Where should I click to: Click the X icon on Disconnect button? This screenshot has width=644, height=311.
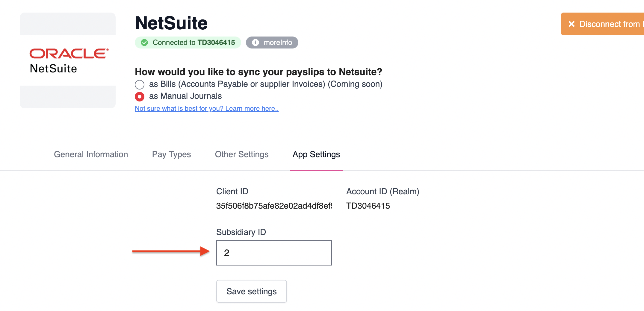tap(572, 24)
